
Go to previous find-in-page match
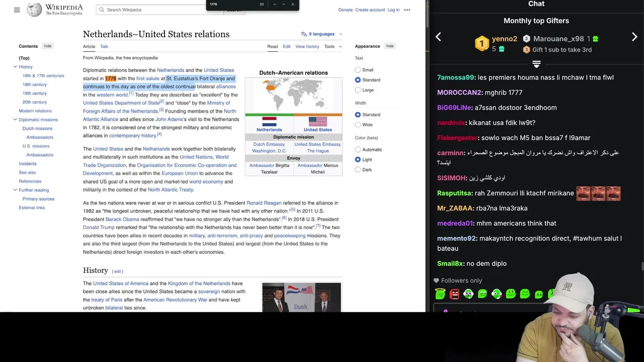[274, 5]
